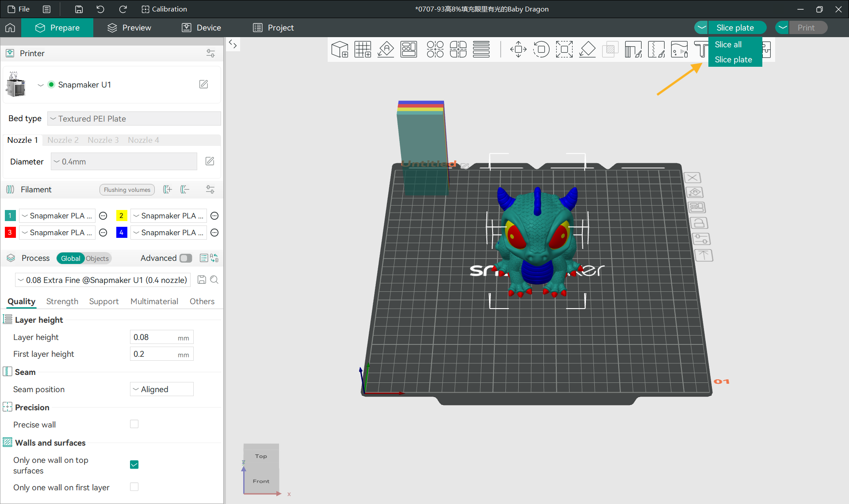
Task: Select the Scale tool icon
Action: (x=564, y=49)
